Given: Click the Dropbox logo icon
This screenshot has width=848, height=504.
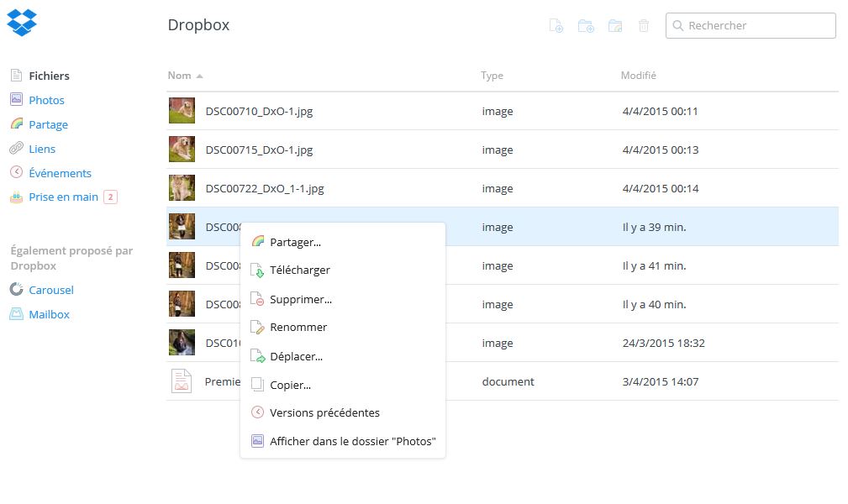Looking at the screenshot, I should click(22, 23).
